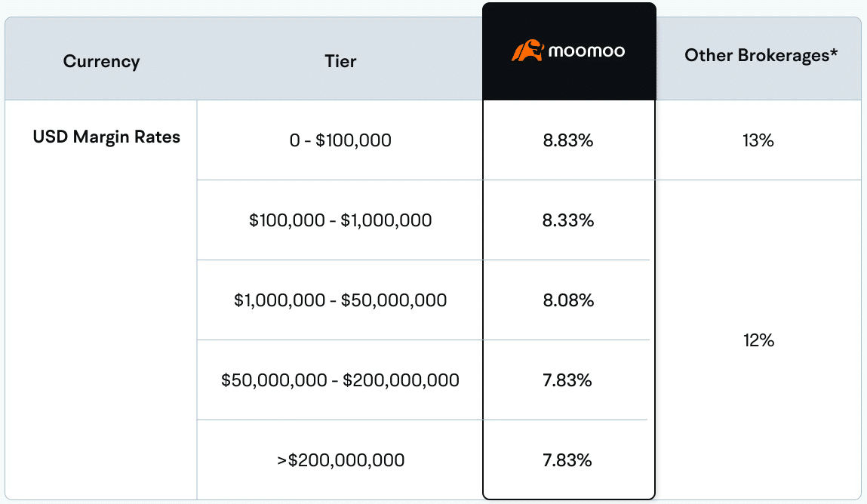
Task: Click the 8.33% moomoo rate
Action: 568,220
